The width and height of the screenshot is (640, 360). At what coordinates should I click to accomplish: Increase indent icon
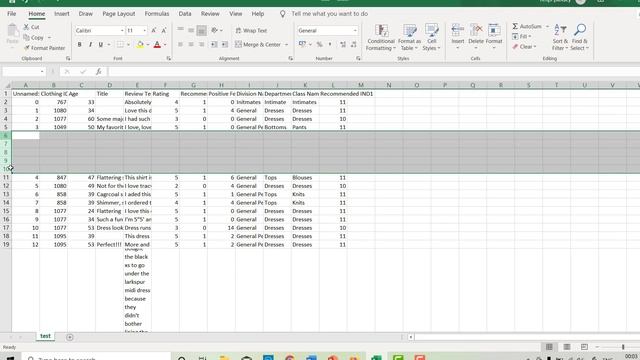pos(224,44)
